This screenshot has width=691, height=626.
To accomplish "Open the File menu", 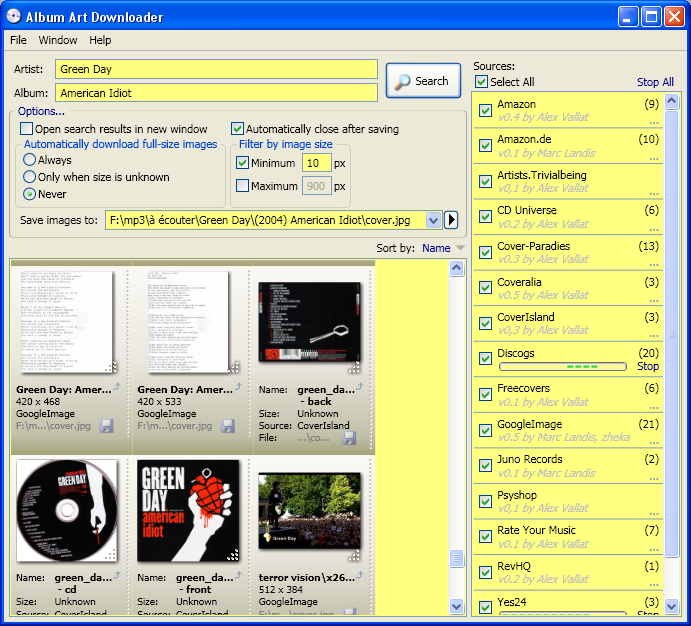I will coord(18,40).
